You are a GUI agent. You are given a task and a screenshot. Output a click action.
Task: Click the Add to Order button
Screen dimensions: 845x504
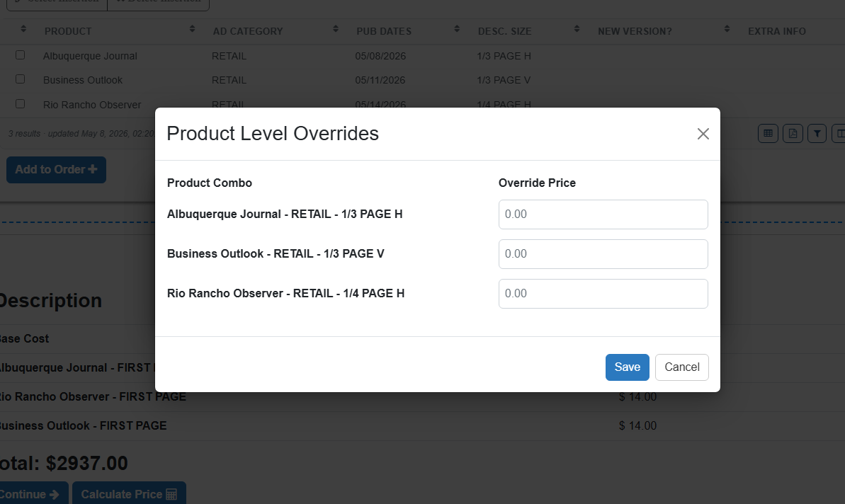tap(56, 170)
